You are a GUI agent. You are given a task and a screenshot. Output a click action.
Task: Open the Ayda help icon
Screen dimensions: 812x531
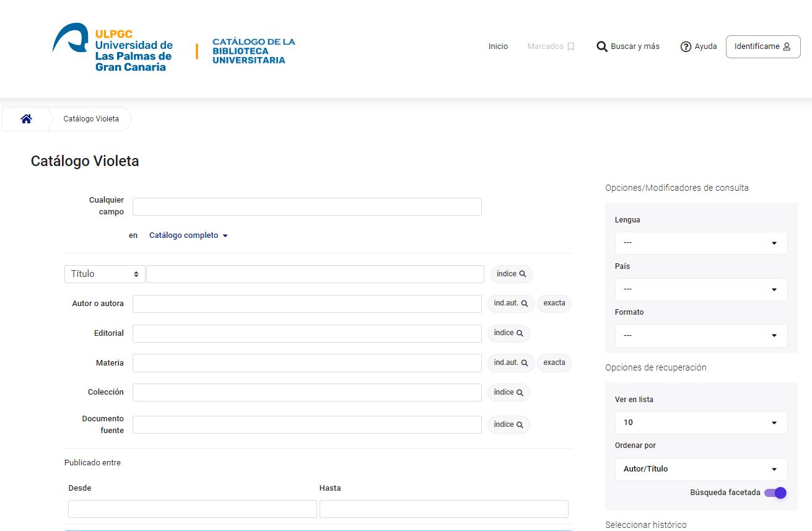click(x=686, y=46)
